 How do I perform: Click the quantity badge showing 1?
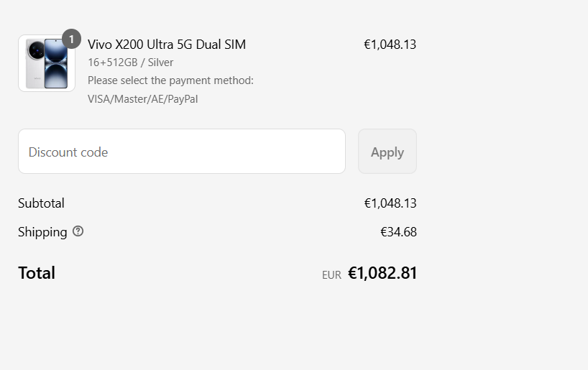click(71, 39)
